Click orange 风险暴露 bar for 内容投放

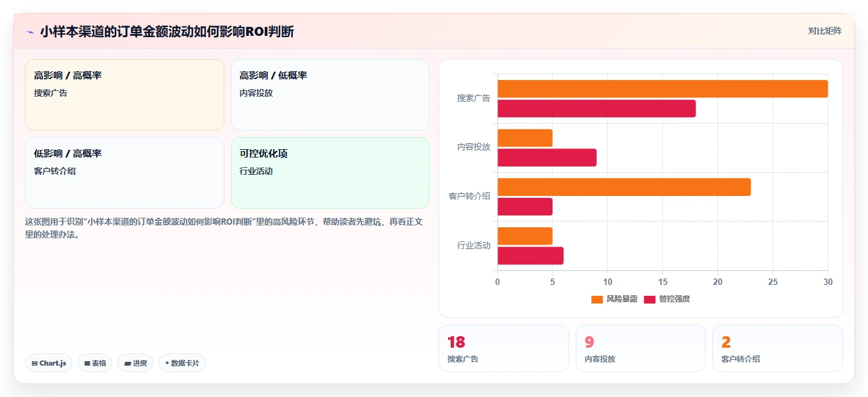click(x=525, y=138)
